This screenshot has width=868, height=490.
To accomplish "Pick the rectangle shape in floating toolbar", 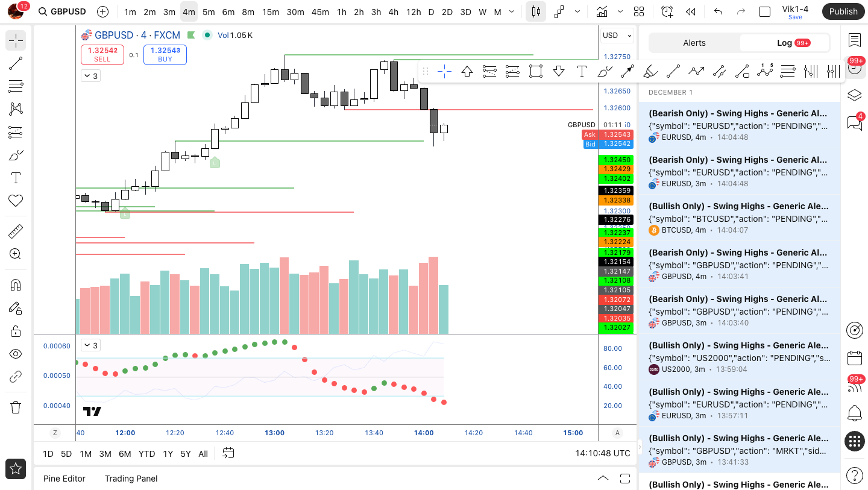I will (x=535, y=72).
